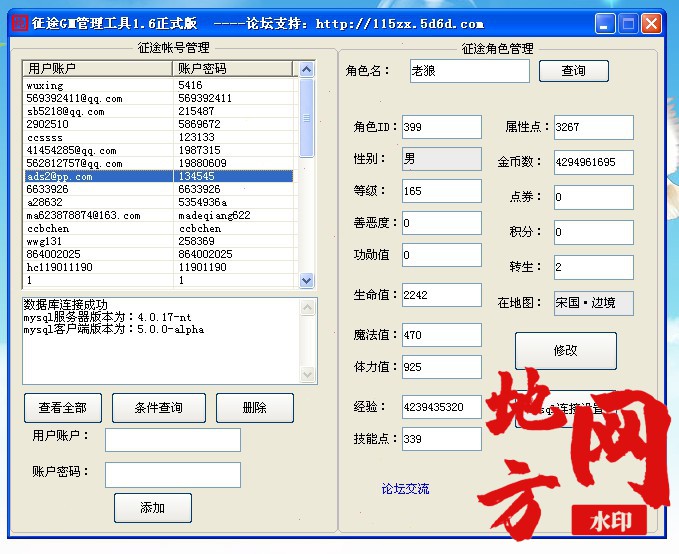This screenshot has width=679, height=554.
Task: Click the account list scroll-up arrow
Action: coord(307,69)
